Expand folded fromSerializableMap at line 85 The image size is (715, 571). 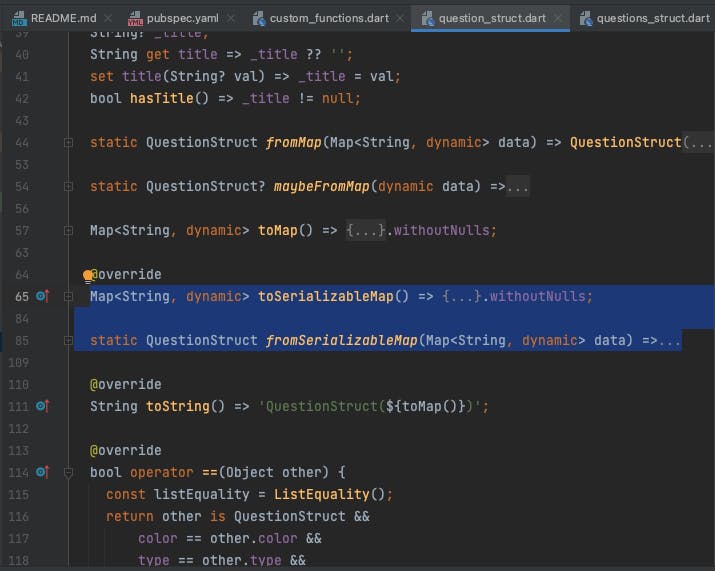68,341
